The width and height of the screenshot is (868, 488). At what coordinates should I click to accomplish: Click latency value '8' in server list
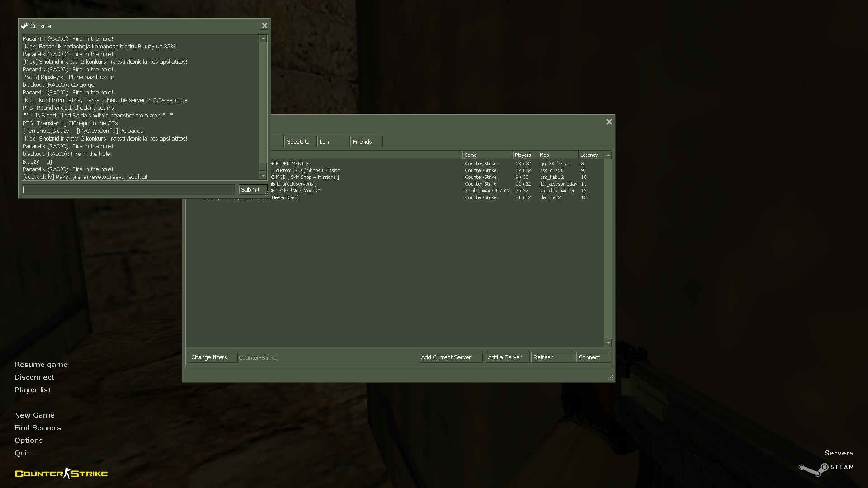pos(582,164)
